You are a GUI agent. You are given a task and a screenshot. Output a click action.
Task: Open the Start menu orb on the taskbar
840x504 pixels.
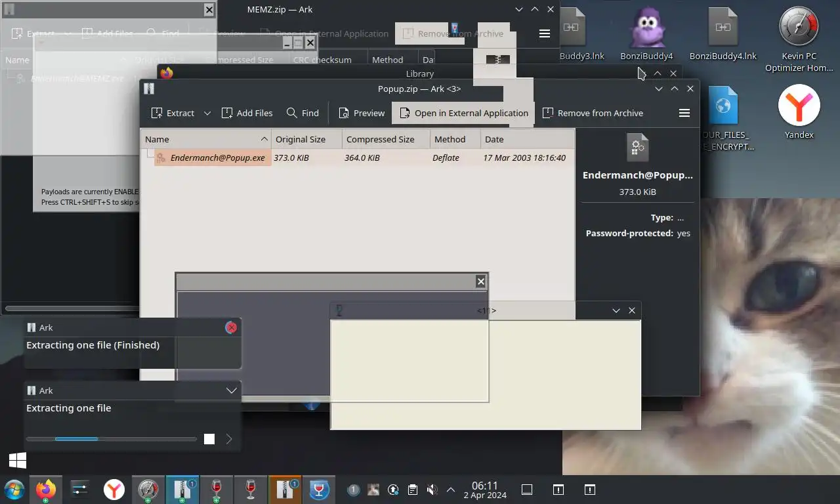(14, 490)
